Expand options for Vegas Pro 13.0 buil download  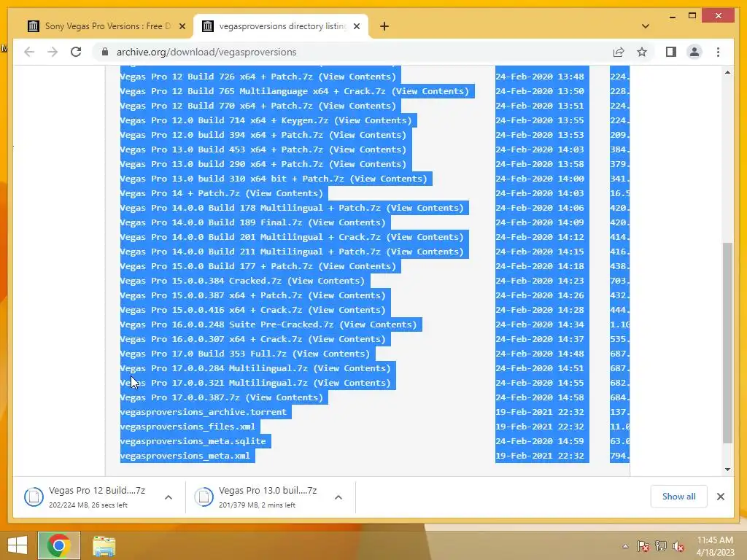point(338,497)
